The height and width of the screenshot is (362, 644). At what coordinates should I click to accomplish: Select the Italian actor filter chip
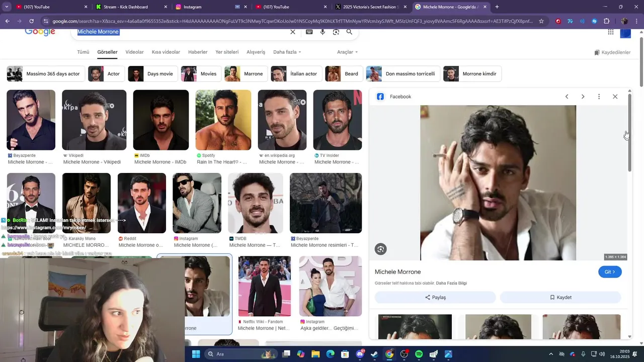pyautogui.click(x=296, y=74)
